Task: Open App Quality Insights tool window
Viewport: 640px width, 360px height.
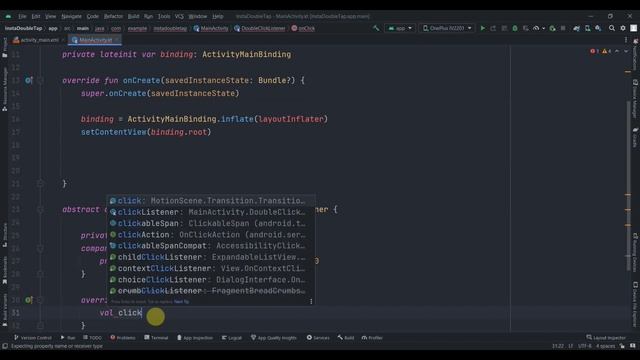Action: tap(274, 338)
